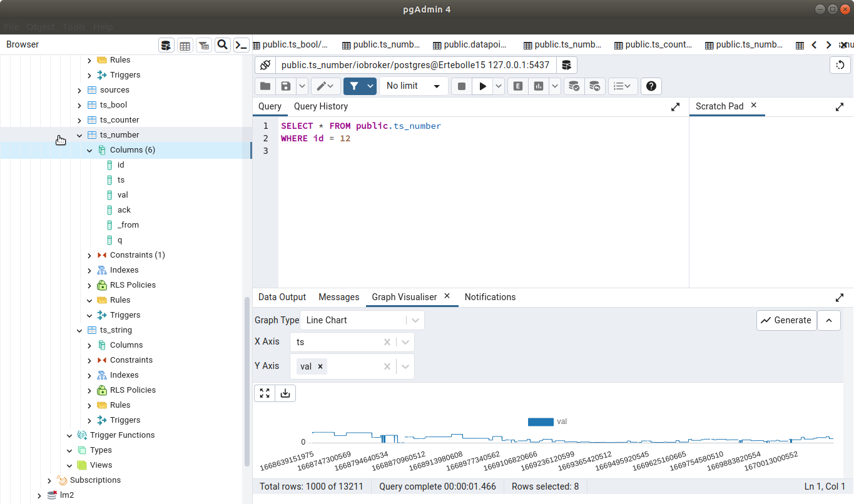Switch to the Messages tab
The height and width of the screenshot is (504, 854).
point(339,297)
